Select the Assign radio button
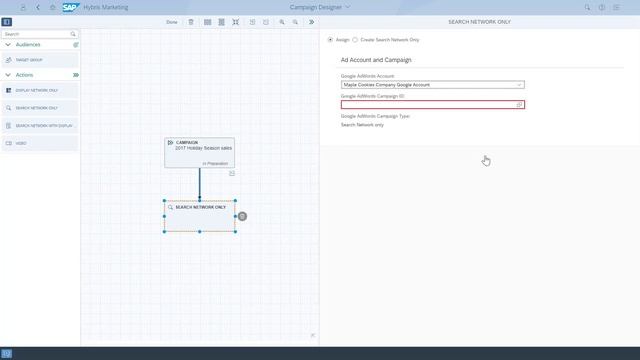Viewport: 640px width, 360px height. tap(330, 40)
